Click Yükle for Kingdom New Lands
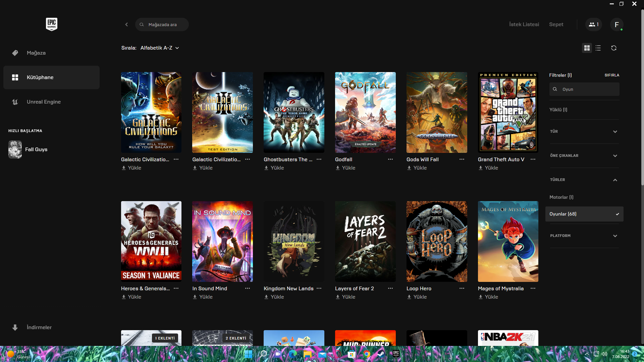This screenshot has width=644, height=362. (274, 297)
